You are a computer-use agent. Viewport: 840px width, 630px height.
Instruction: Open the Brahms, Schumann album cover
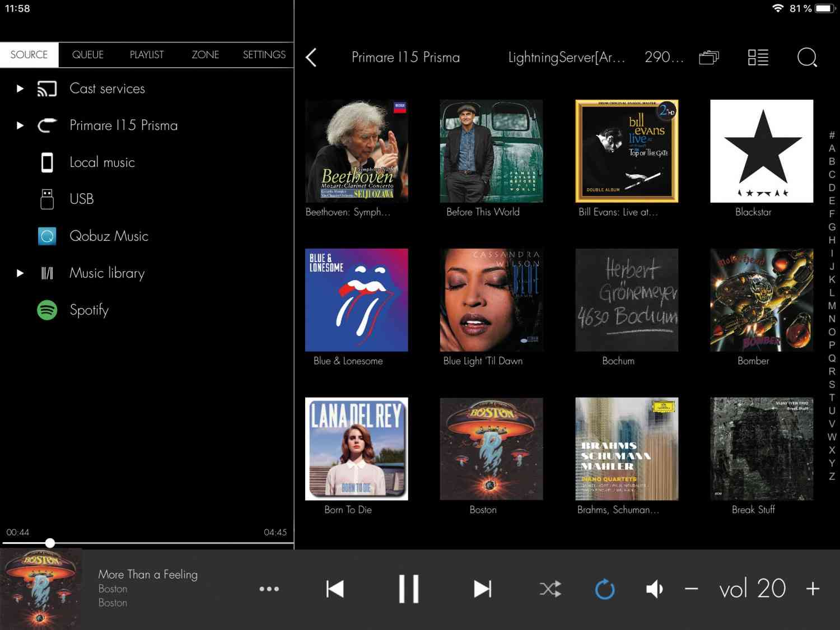tap(627, 449)
